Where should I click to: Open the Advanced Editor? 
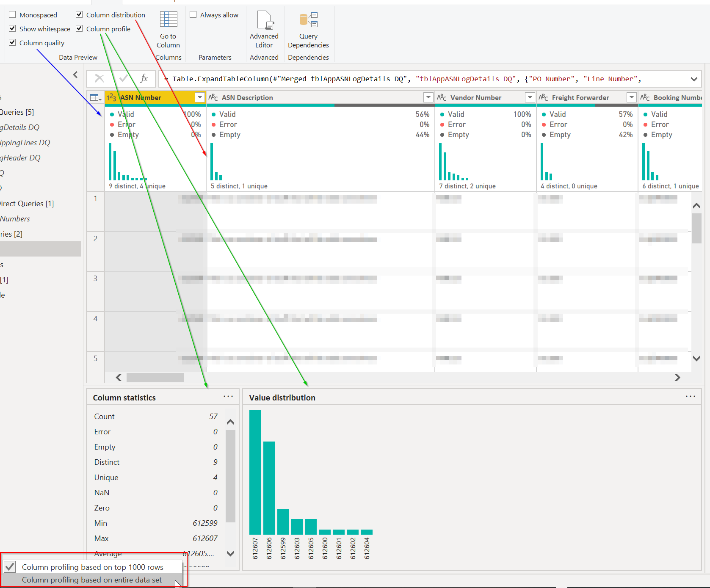264,30
